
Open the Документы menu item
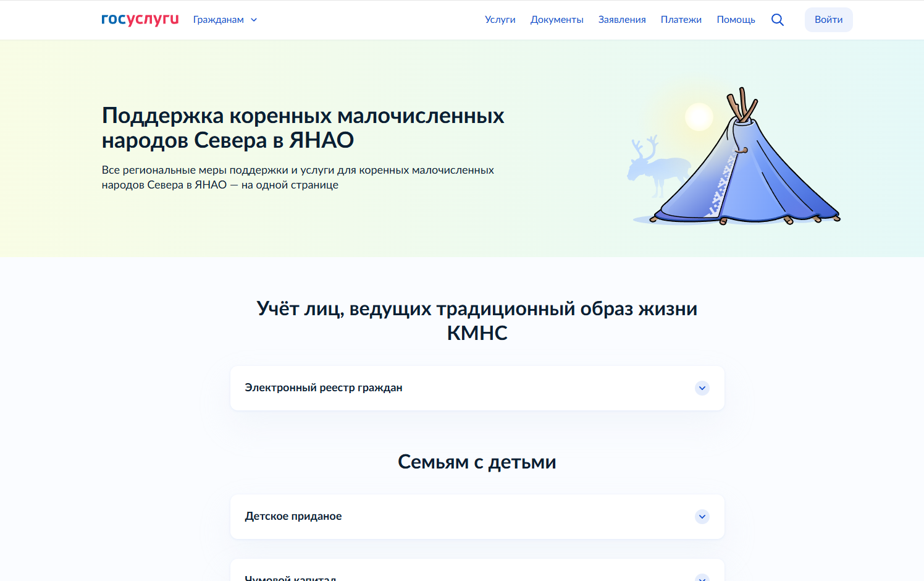click(556, 20)
